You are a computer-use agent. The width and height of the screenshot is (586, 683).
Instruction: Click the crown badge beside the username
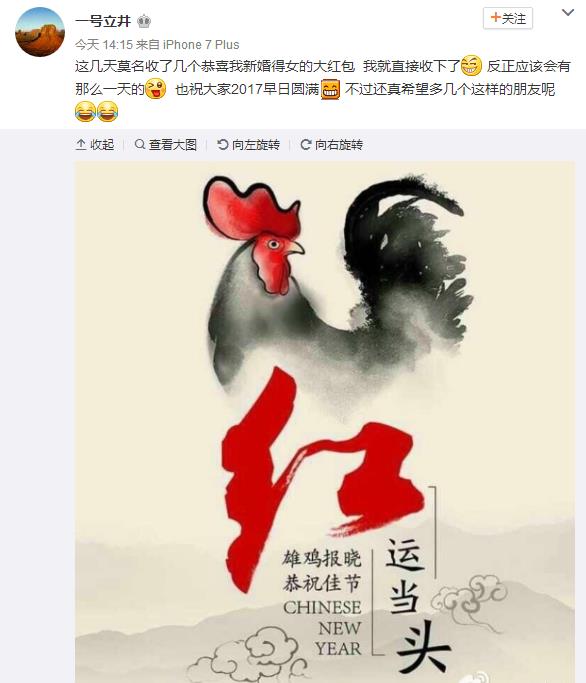point(144,21)
